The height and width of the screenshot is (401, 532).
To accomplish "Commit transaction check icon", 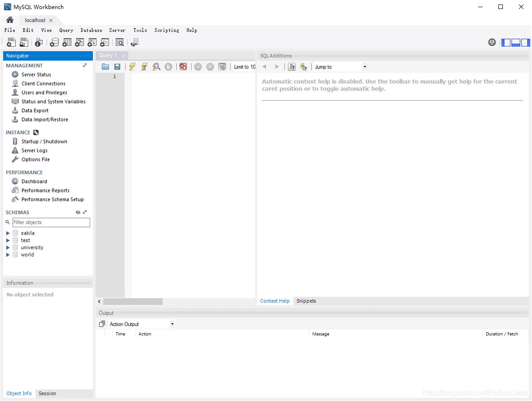I will pos(198,66).
